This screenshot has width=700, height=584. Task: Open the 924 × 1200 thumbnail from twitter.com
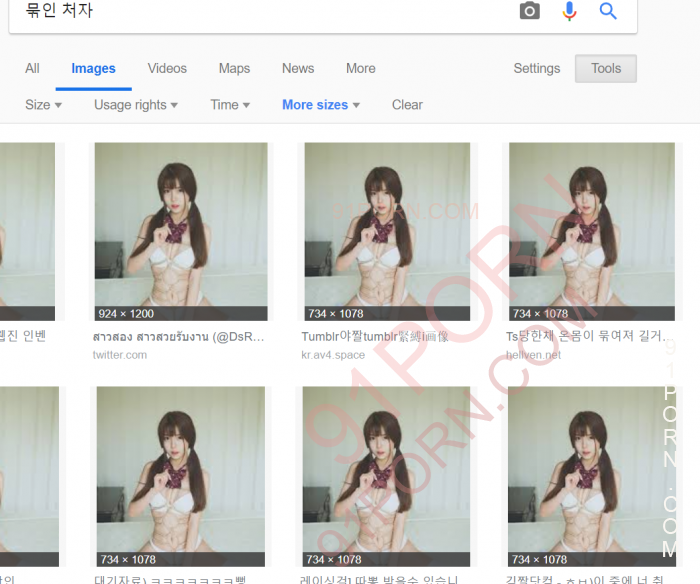[x=180, y=231]
